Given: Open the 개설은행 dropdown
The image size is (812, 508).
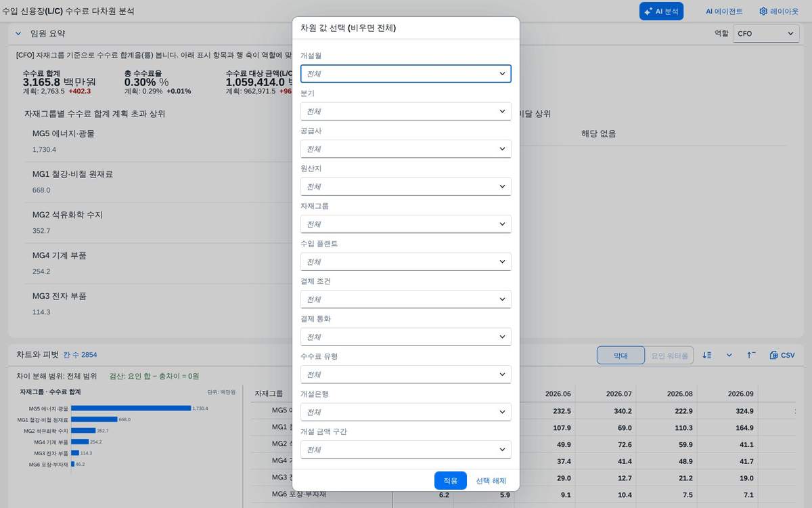Looking at the screenshot, I should point(405,412).
